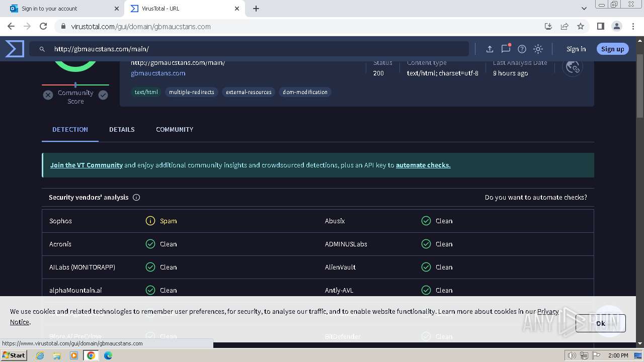Open a new browser tab
The image size is (644, 362).
tap(256, 9)
